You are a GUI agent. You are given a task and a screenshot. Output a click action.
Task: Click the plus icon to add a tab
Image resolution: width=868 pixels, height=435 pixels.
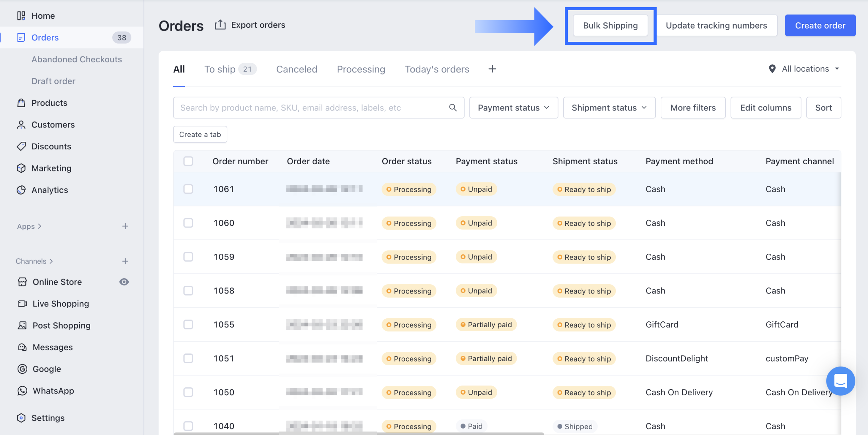(x=492, y=69)
